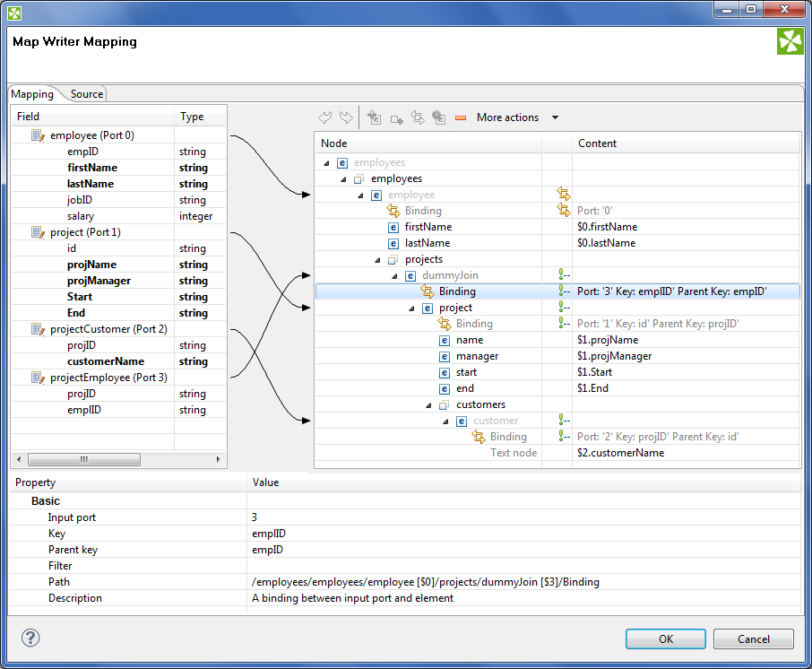Switch to the Source tab
Image resolution: width=812 pixels, height=669 pixels.
coord(86,94)
